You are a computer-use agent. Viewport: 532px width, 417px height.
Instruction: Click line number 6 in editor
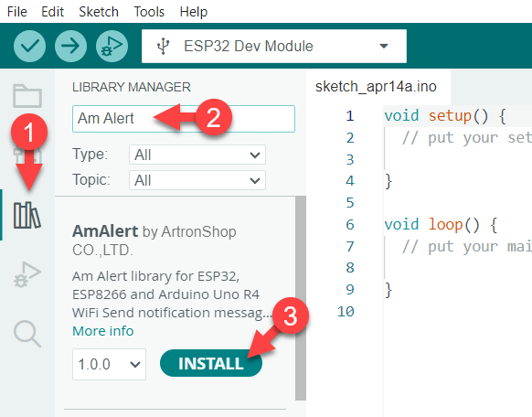(350, 225)
